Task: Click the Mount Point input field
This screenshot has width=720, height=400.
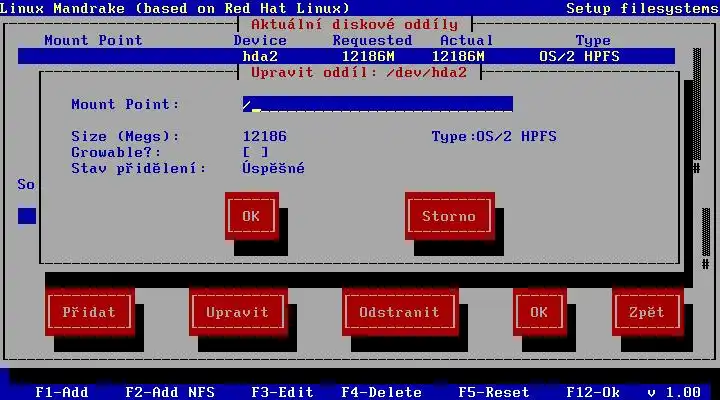Action: (x=377, y=104)
